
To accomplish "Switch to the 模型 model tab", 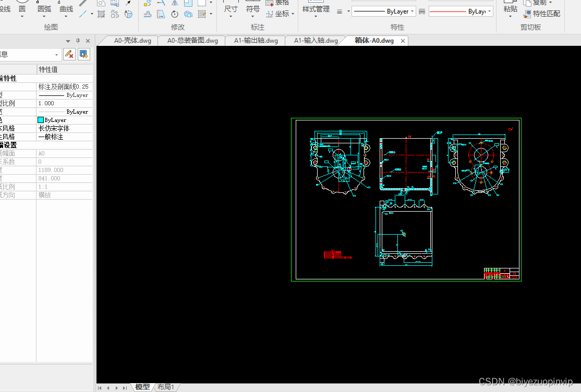I will tap(143, 387).
